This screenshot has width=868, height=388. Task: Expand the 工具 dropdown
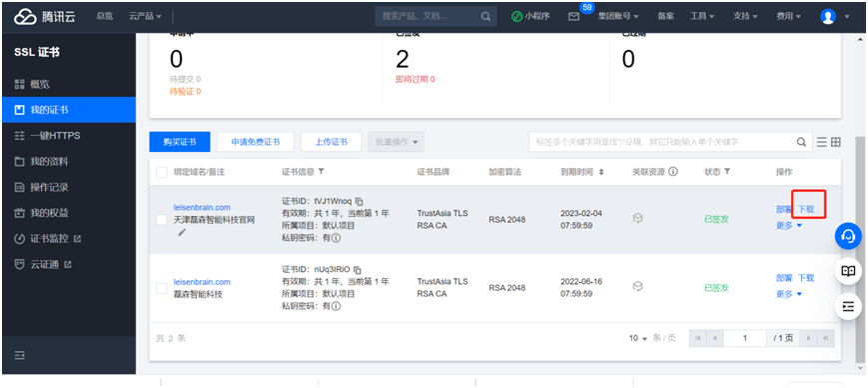701,17
